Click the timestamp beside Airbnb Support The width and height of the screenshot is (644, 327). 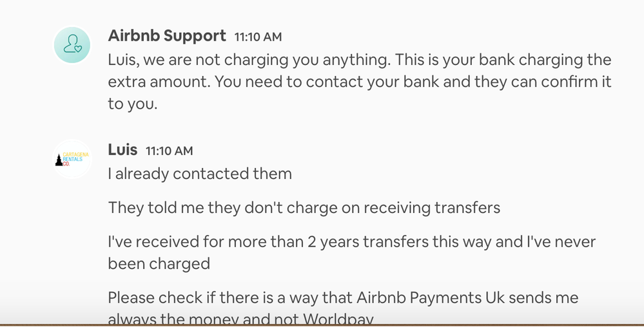coord(258,37)
